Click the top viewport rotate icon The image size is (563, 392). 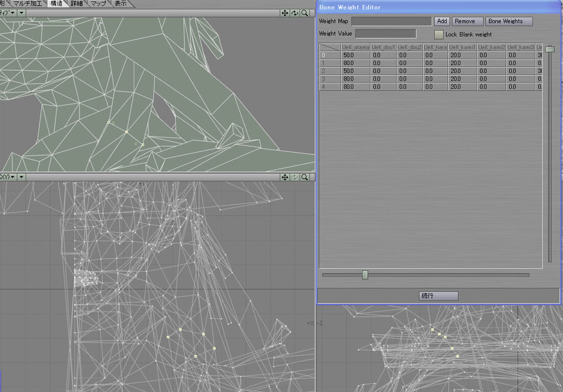pos(295,13)
